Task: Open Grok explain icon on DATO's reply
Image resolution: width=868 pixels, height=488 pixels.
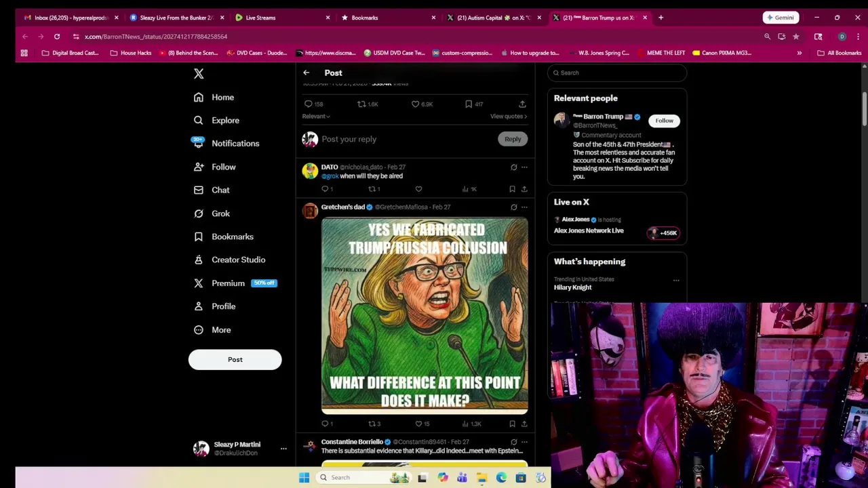Action: pos(513,167)
